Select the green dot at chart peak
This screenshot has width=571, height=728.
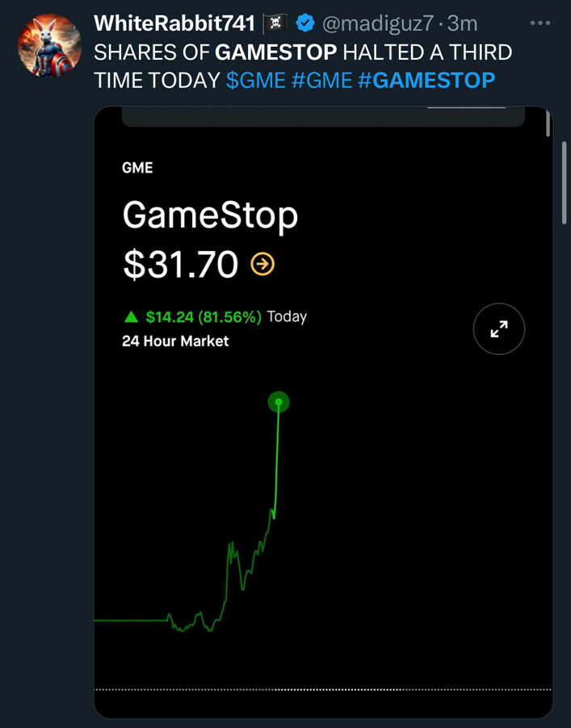click(279, 402)
